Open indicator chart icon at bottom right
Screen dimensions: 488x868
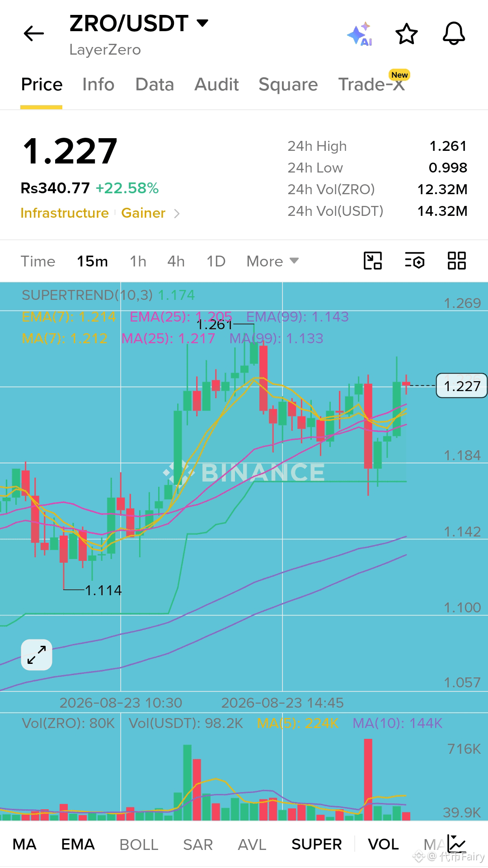tap(456, 844)
